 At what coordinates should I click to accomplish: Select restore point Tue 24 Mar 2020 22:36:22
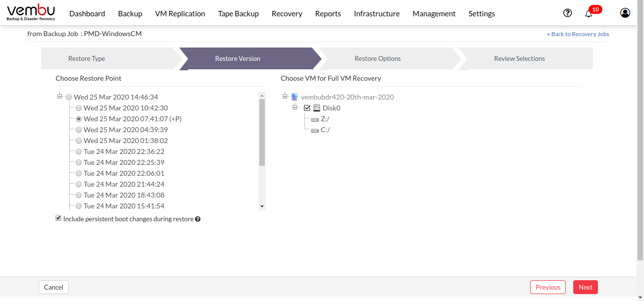click(x=79, y=151)
